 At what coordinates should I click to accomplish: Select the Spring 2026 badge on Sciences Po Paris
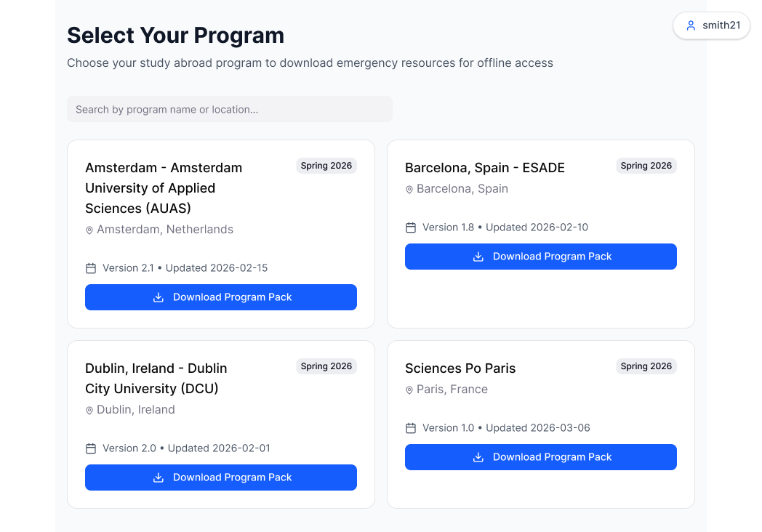click(x=646, y=366)
